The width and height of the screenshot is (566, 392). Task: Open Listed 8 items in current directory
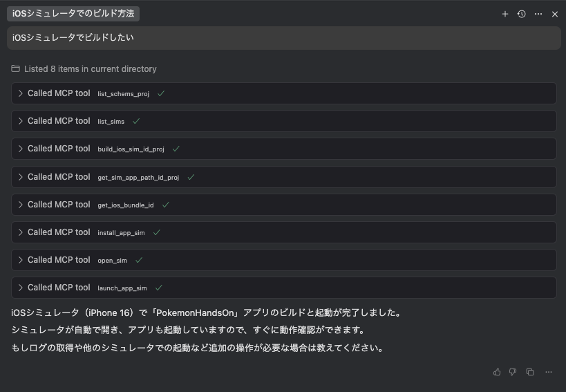pyautogui.click(x=90, y=69)
